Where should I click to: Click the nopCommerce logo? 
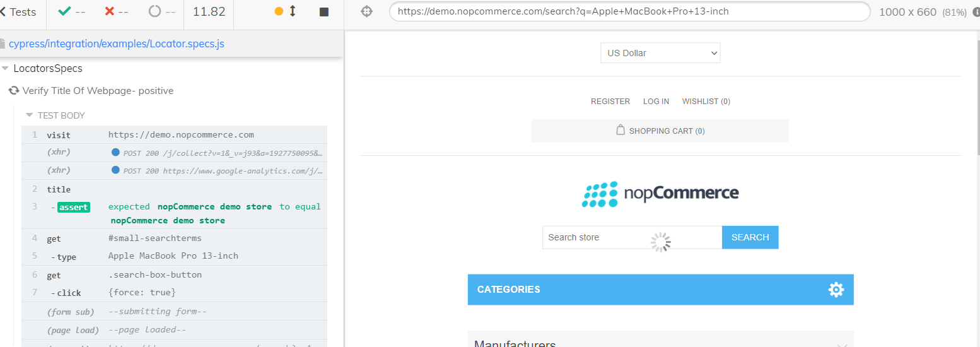click(x=660, y=194)
